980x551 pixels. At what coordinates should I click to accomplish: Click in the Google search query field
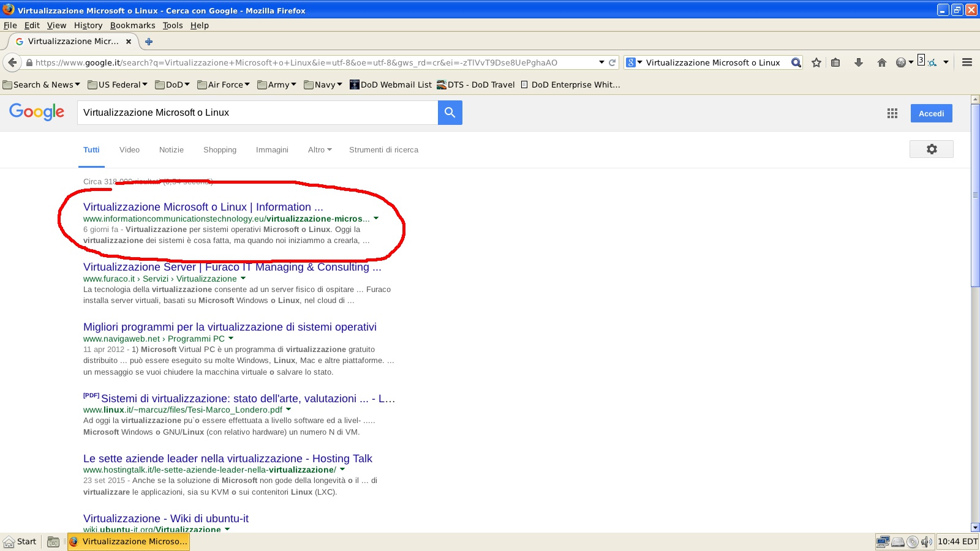coord(257,113)
